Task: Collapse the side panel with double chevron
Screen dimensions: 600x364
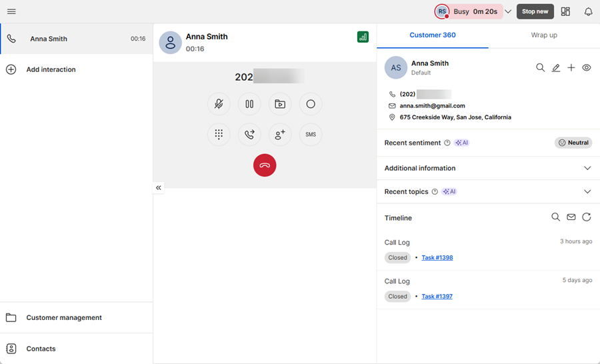Action: [x=159, y=188]
